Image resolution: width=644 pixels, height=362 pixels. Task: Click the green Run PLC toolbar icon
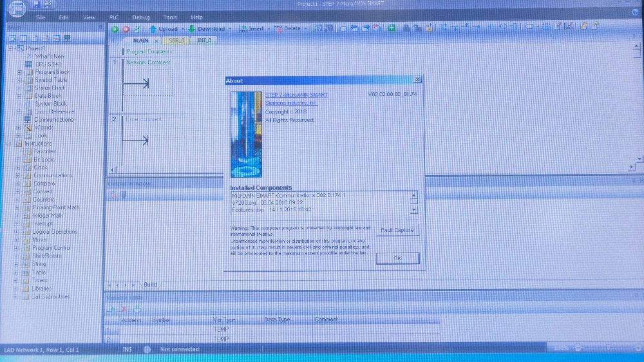115,29
